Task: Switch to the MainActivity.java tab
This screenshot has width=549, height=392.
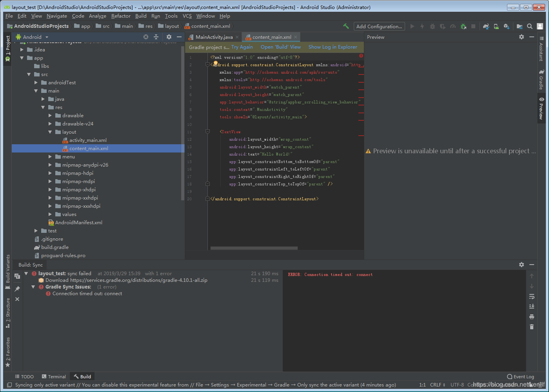Action: (x=214, y=37)
